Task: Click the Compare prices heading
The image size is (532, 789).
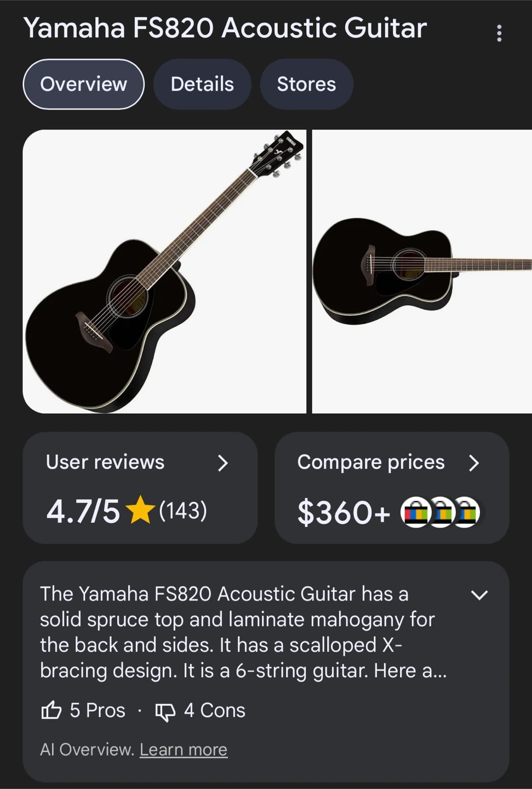Action: pos(371,462)
